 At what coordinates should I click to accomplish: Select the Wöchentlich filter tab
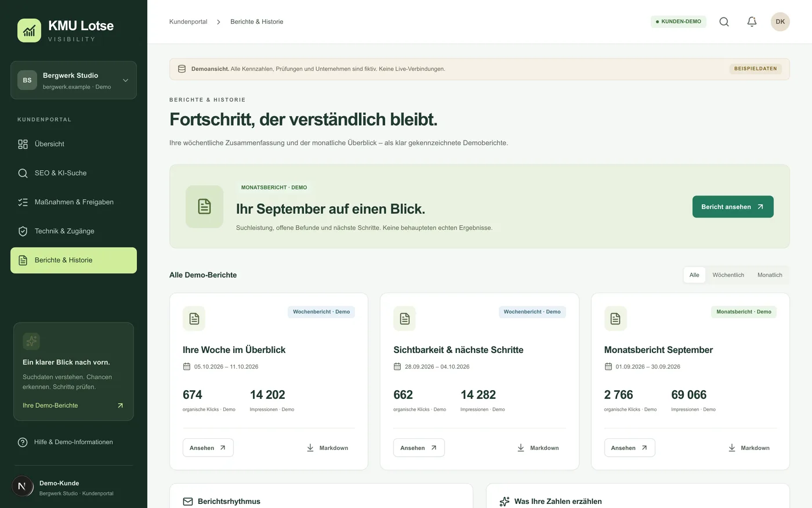click(728, 275)
